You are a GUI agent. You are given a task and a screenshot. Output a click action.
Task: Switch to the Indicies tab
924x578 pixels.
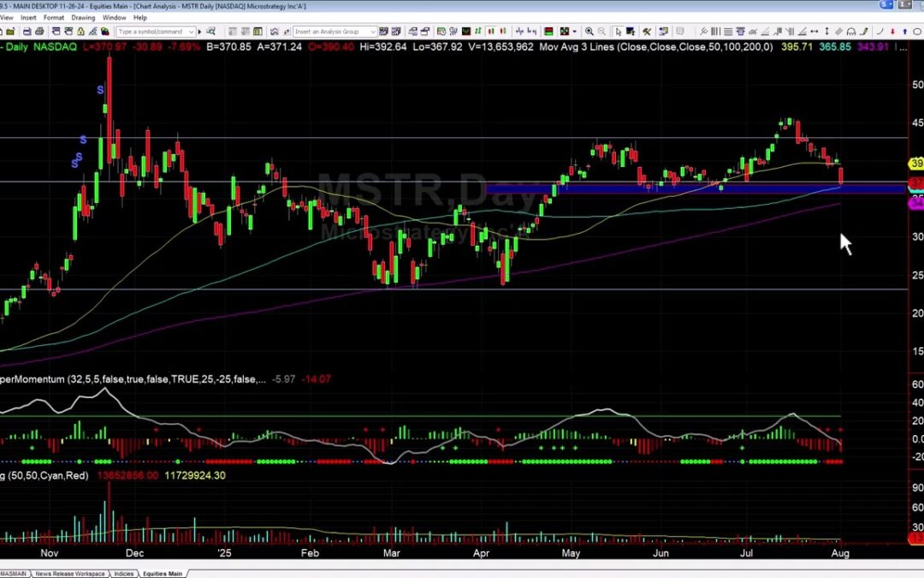tap(123, 573)
